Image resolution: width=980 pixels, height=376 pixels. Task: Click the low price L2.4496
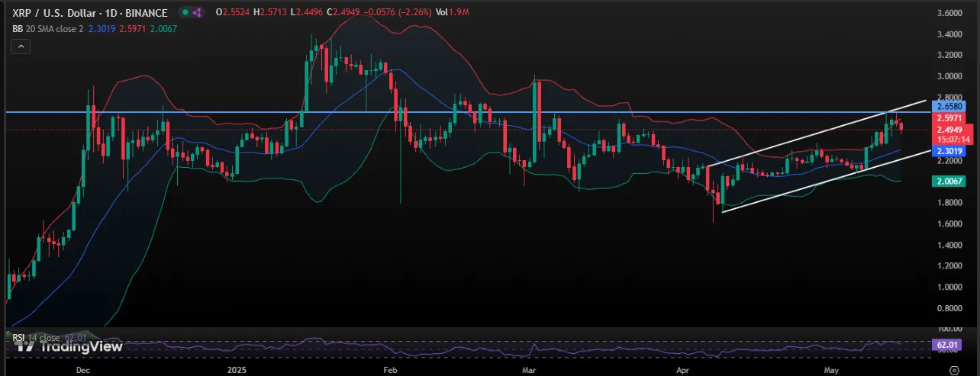307,13
